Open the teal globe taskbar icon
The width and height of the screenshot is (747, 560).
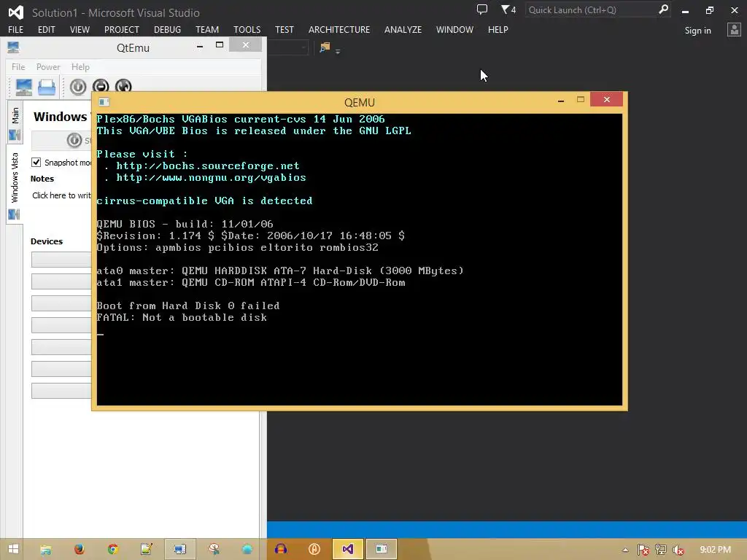247,550
